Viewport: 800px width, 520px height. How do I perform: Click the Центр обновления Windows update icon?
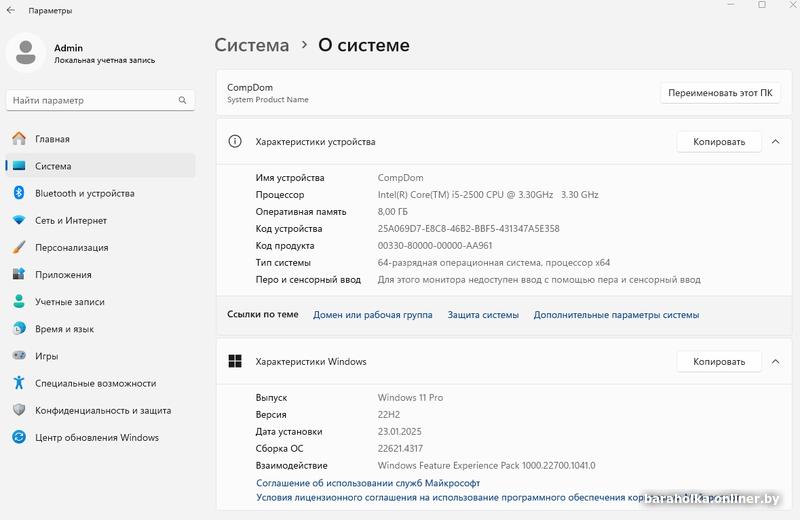pyautogui.click(x=19, y=437)
